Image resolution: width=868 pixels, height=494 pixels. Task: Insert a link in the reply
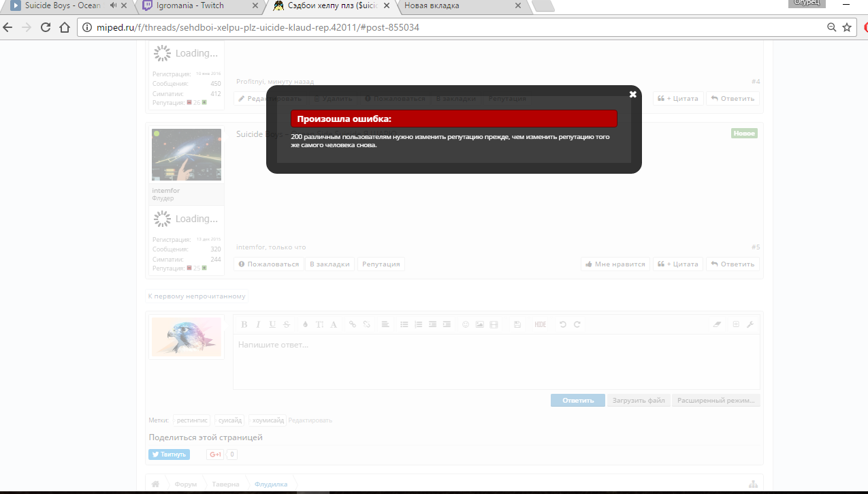coord(352,324)
